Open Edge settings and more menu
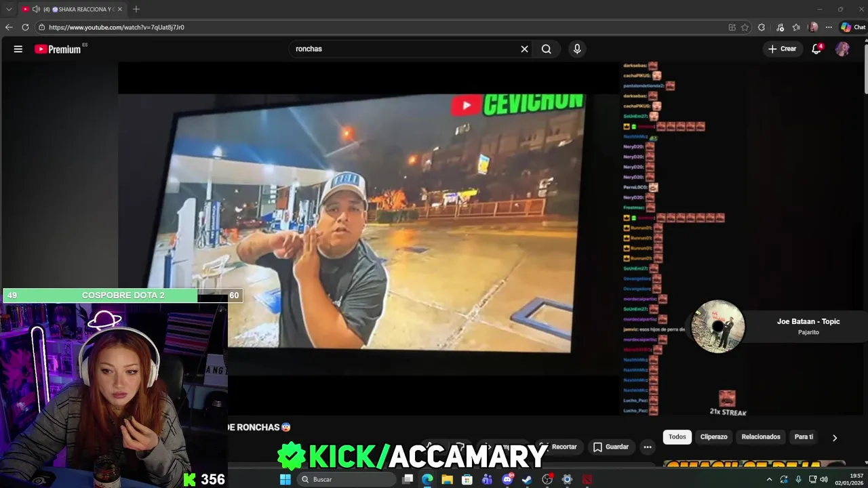The height and width of the screenshot is (488, 868). point(829,27)
